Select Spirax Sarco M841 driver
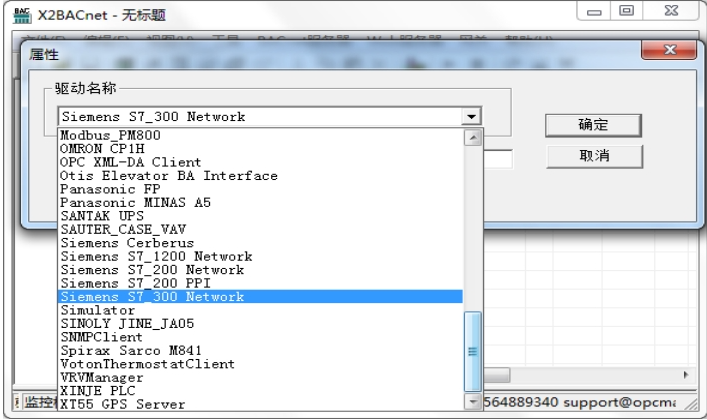 point(261,351)
